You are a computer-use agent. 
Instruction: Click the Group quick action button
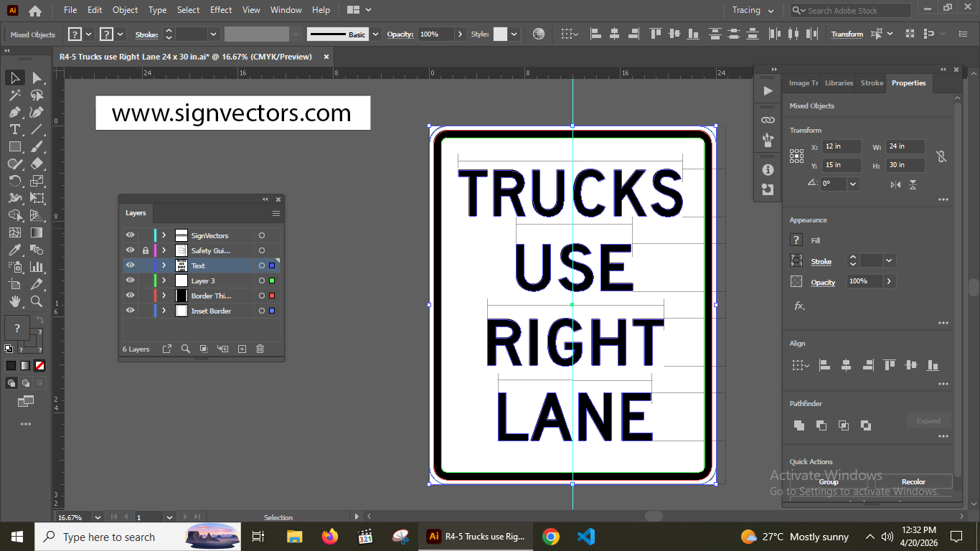tap(828, 481)
